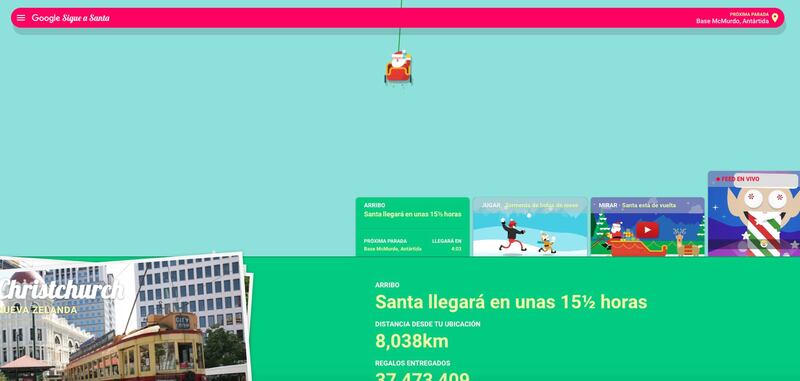Select the Santa llegará en unas 15½ horas headline

click(511, 302)
